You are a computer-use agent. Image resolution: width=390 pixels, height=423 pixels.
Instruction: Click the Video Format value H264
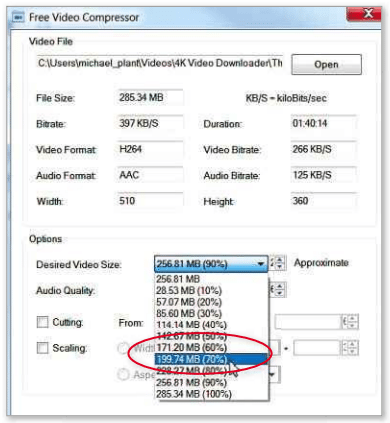click(150, 149)
